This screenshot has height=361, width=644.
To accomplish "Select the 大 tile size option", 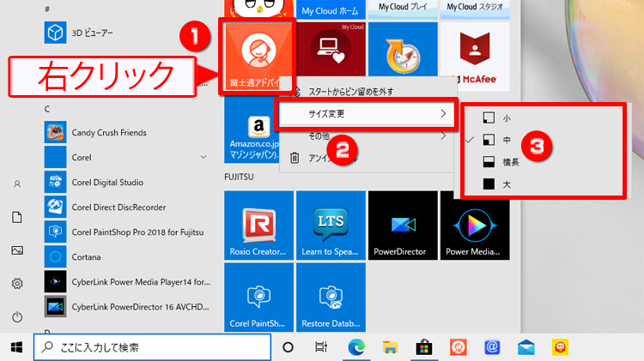I will 543,184.
